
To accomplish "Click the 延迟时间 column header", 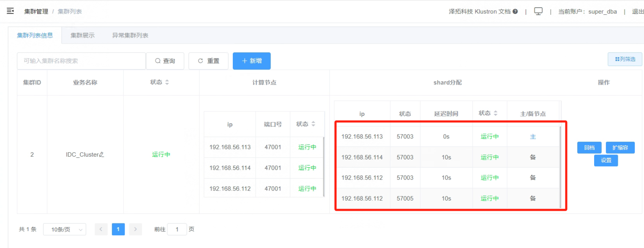I will 446,114.
